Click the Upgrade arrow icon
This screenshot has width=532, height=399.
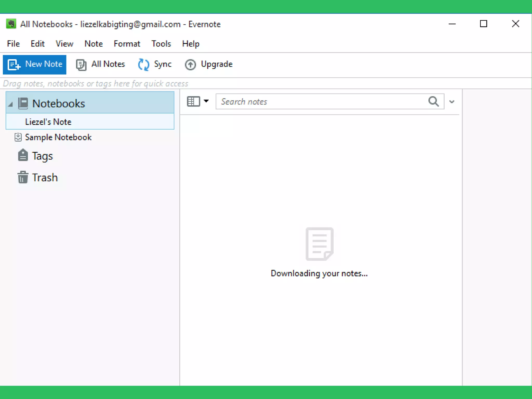[190, 65]
